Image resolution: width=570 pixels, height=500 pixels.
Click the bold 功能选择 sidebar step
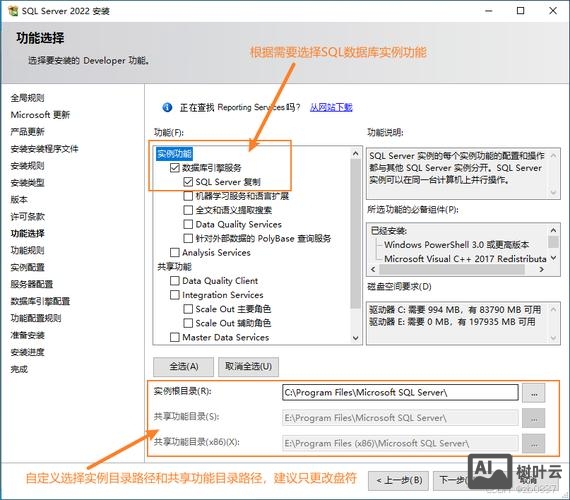point(27,233)
